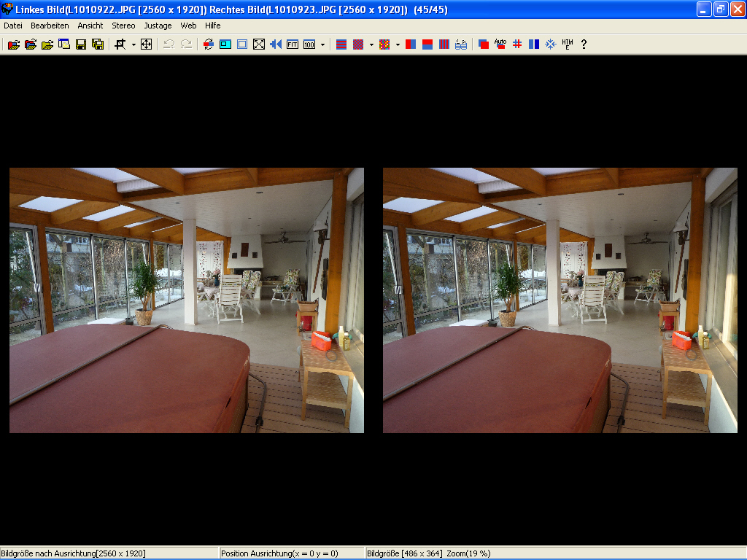Open the Justage menu
The width and height of the screenshot is (747, 560).
point(158,26)
